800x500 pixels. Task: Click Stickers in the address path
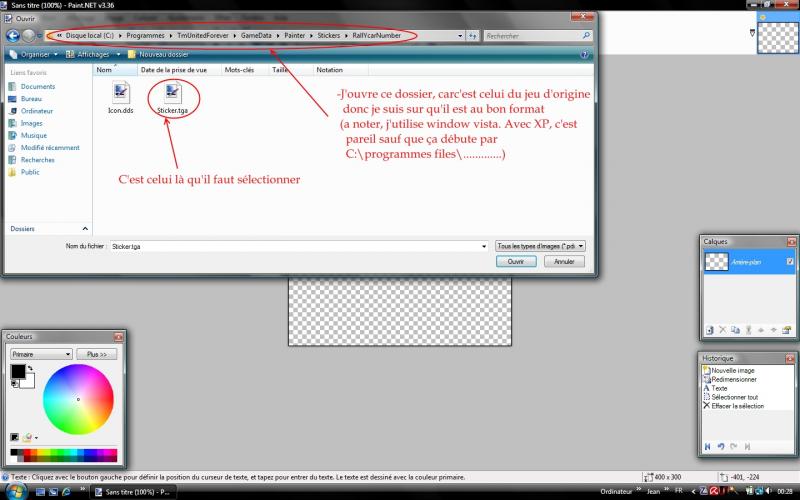click(x=329, y=36)
